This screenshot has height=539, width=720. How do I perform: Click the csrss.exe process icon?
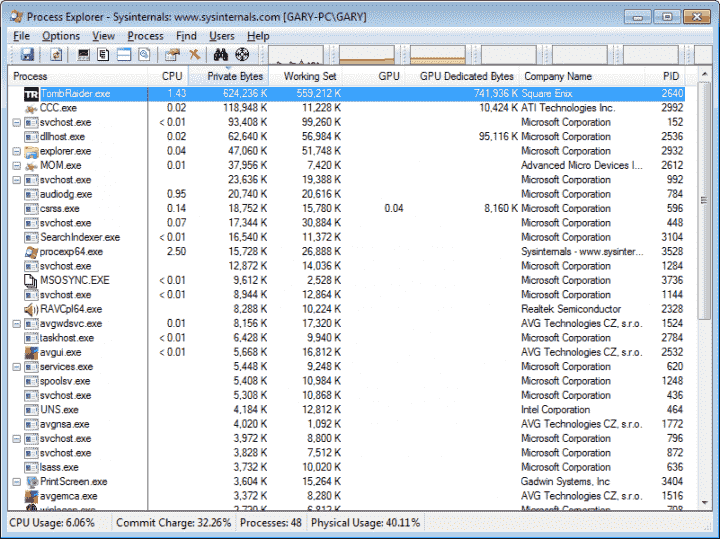coord(31,209)
